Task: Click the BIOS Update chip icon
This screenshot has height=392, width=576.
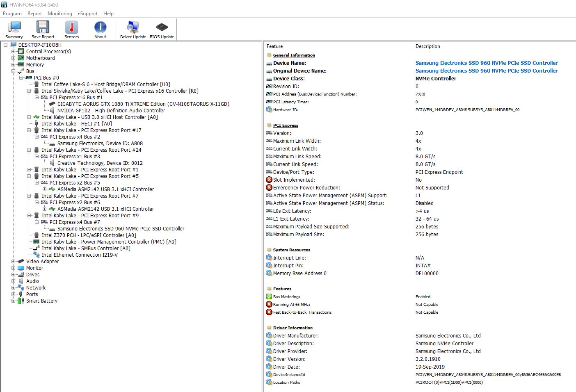Action: tap(162, 27)
